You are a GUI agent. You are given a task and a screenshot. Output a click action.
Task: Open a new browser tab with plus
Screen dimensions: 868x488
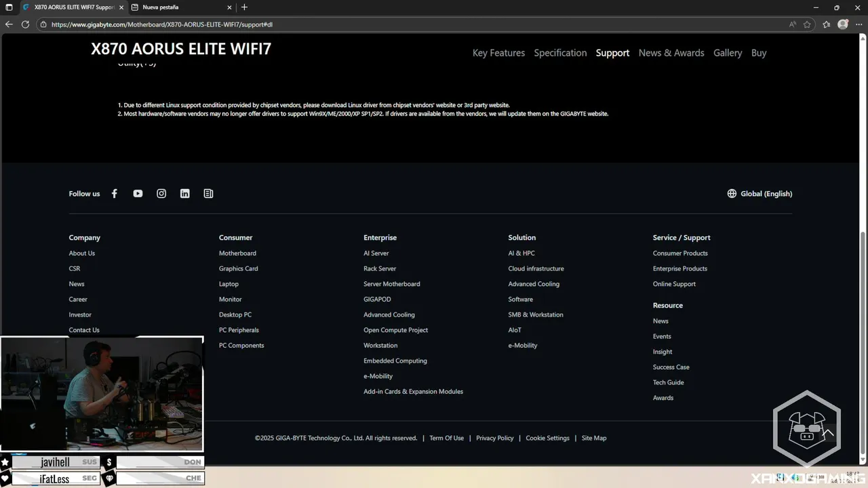tap(244, 7)
